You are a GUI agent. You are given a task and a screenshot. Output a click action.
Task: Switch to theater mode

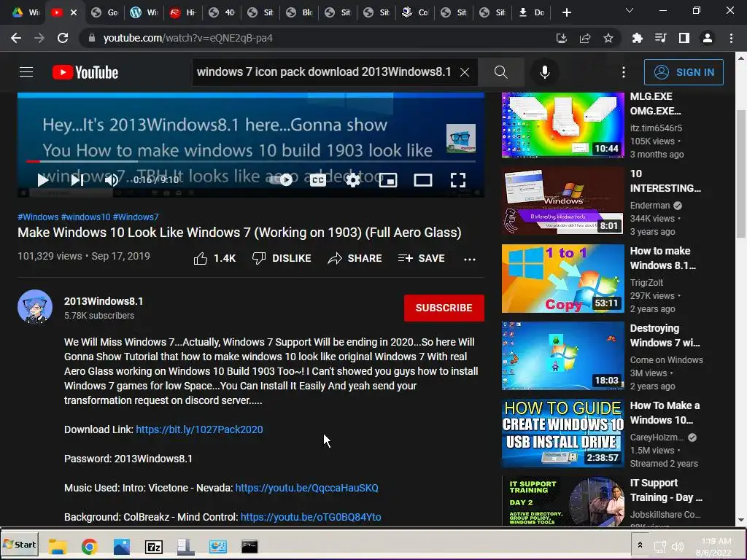point(422,180)
